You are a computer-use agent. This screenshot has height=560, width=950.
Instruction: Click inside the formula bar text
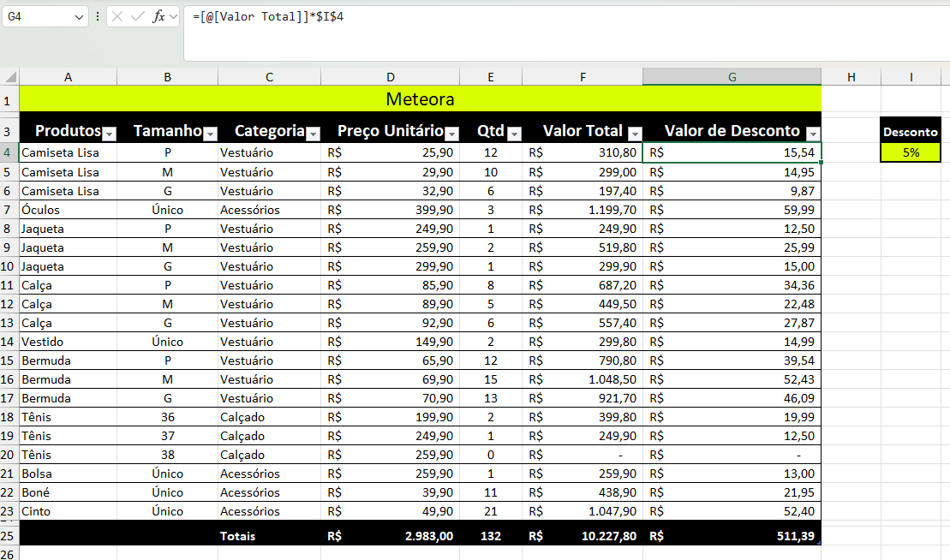click(268, 16)
